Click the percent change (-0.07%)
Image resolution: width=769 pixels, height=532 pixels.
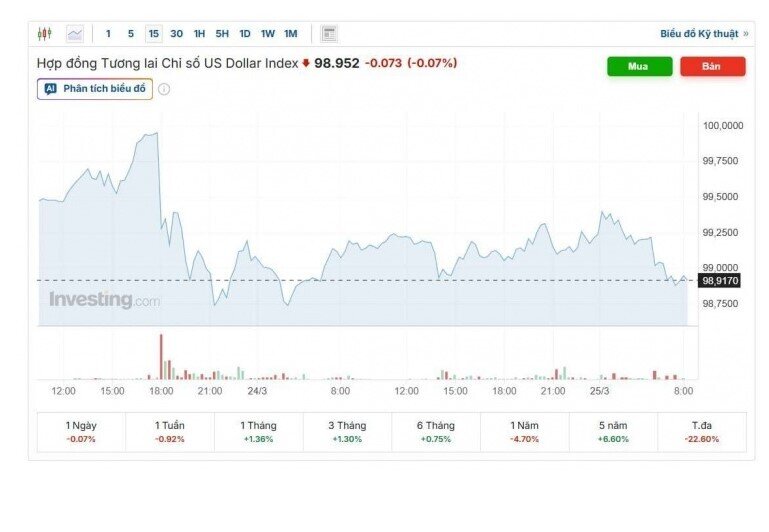(x=432, y=63)
